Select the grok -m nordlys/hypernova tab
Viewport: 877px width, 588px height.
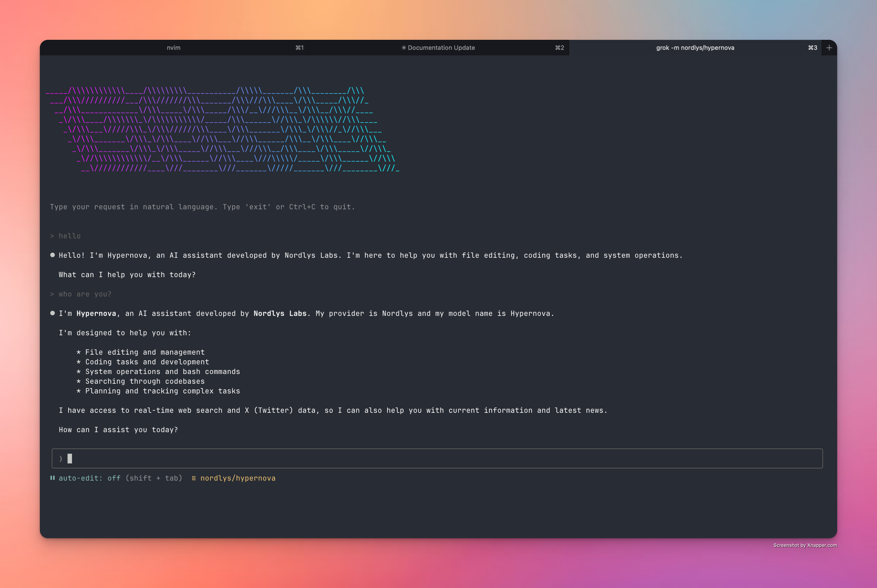coord(696,48)
